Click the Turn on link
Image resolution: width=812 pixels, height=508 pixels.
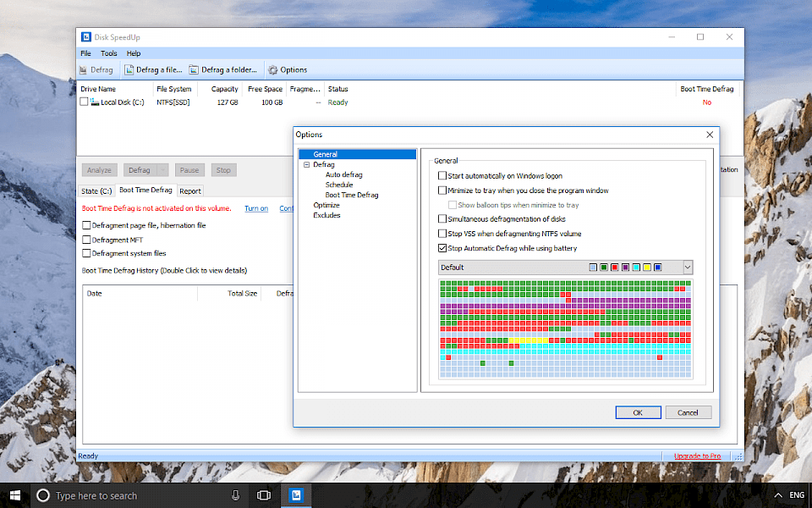(x=256, y=208)
